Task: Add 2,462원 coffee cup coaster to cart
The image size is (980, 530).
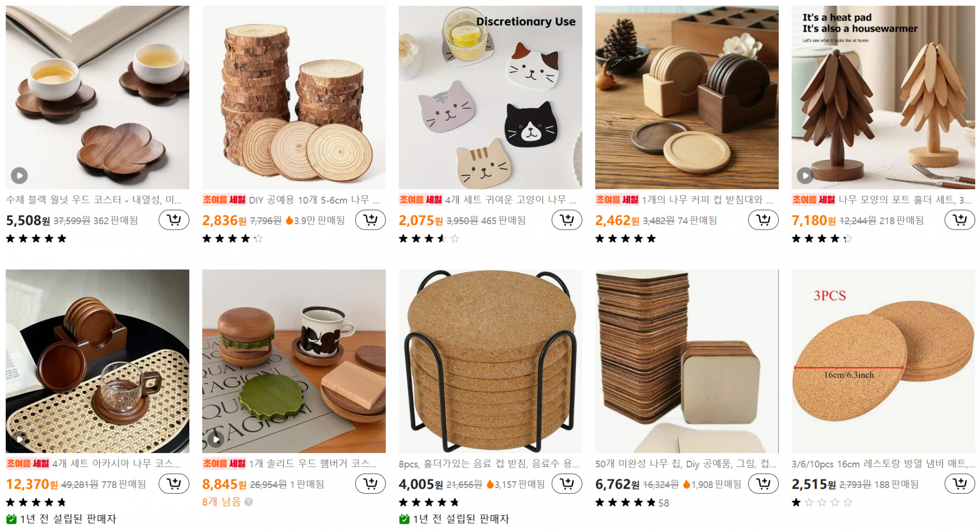Action: click(764, 220)
